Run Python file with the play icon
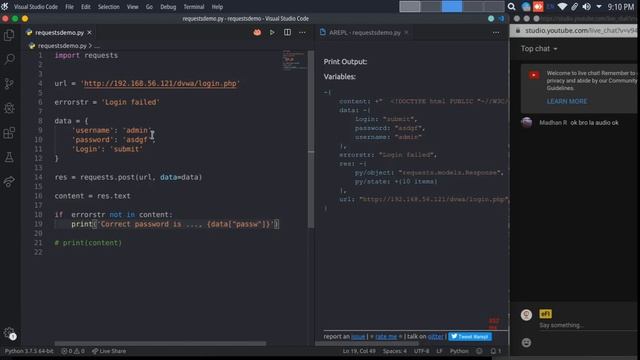This screenshot has height=360, width=640. pyautogui.click(x=272, y=33)
